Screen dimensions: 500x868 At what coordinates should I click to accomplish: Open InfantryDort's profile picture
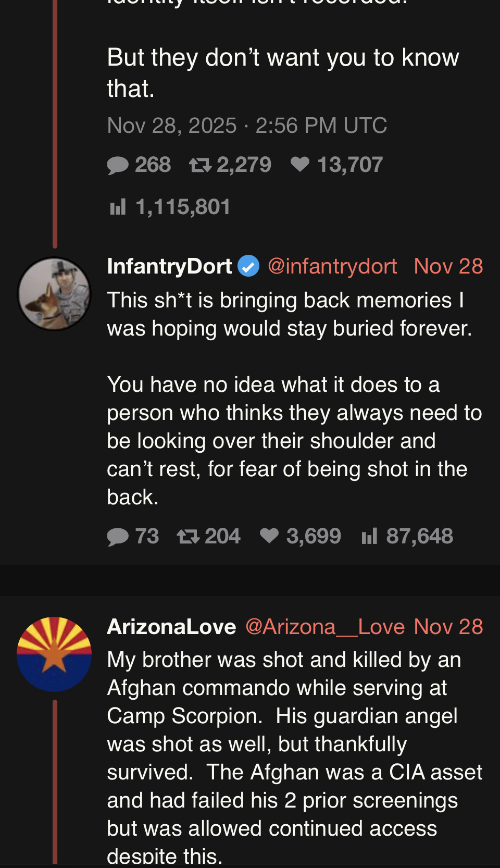(54, 294)
